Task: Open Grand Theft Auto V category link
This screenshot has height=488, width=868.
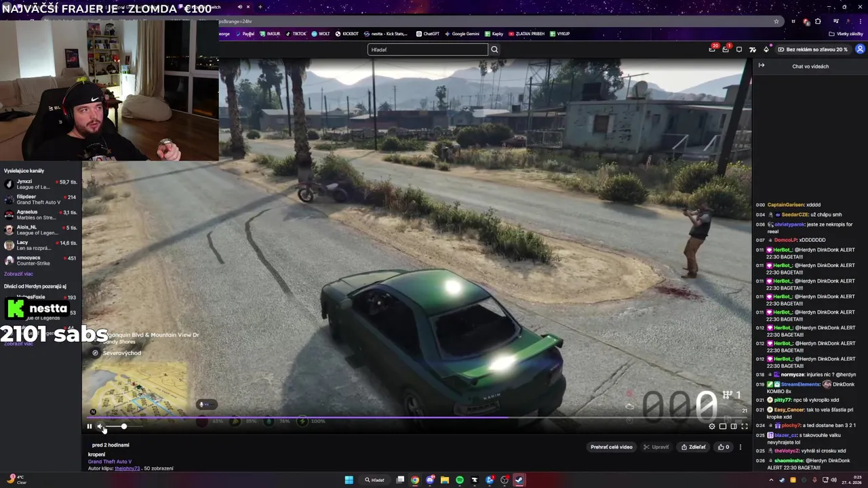Action: click(x=110, y=462)
